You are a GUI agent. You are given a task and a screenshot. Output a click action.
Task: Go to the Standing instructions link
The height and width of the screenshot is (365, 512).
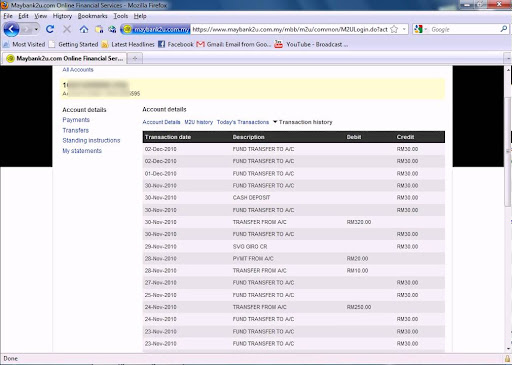[x=91, y=140]
